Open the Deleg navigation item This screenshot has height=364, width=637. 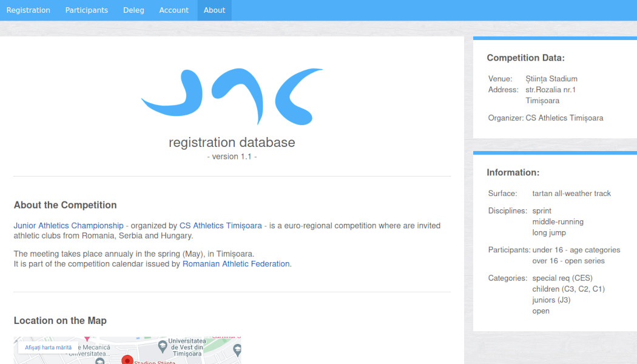(x=133, y=10)
